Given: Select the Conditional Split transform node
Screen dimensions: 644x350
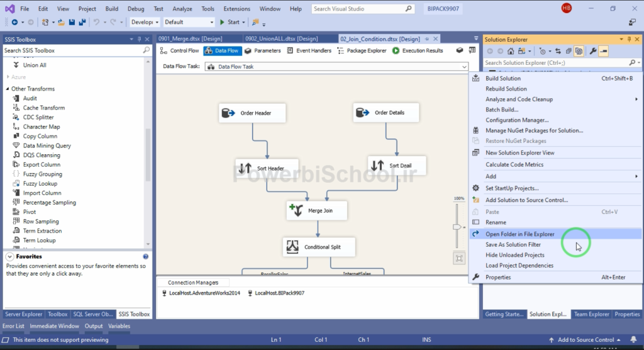Looking at the screenshot, I should (x=319, y=247).
